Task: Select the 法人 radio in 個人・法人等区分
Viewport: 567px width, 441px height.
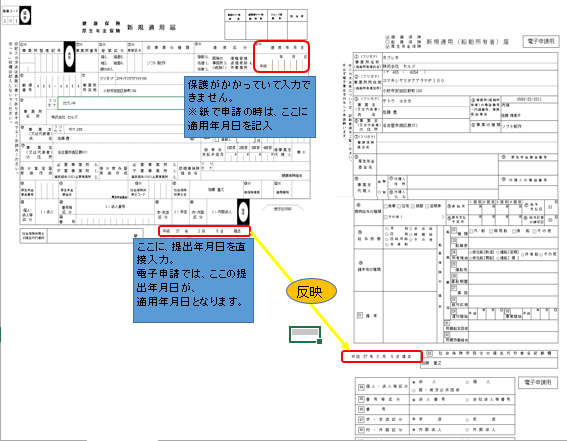Action: [x=414, y=382]
